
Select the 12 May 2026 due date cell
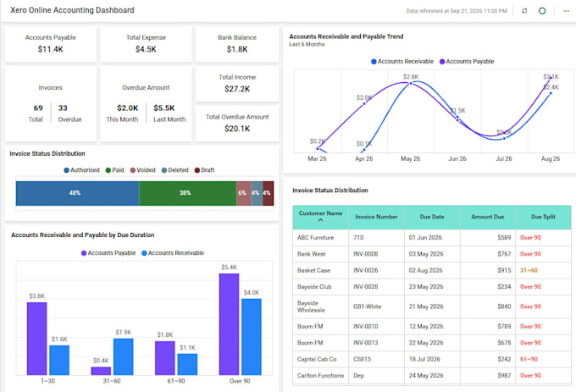[x=432, y=326]
